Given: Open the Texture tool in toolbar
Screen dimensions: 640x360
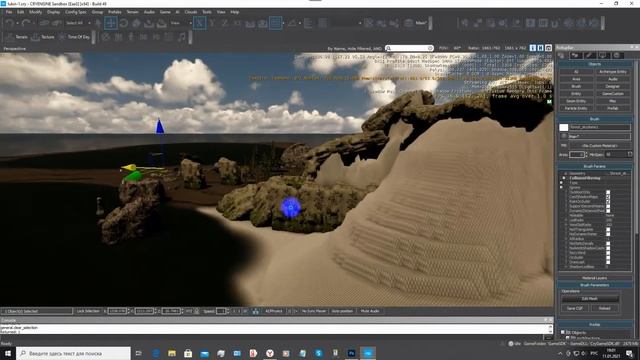Looking at the screenshot, I should point(43,37).
